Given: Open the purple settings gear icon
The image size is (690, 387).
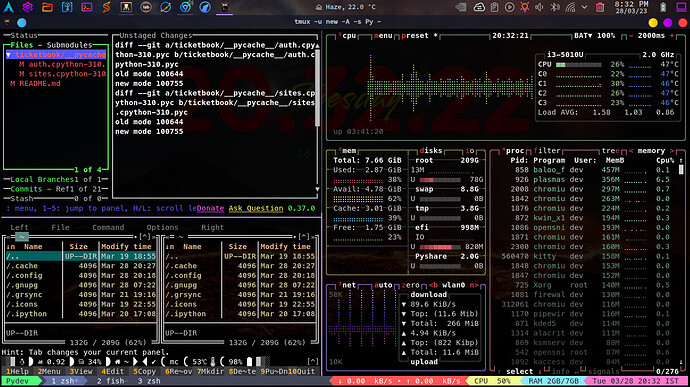Looking at the screenshot, I should [x=28, y=7].
